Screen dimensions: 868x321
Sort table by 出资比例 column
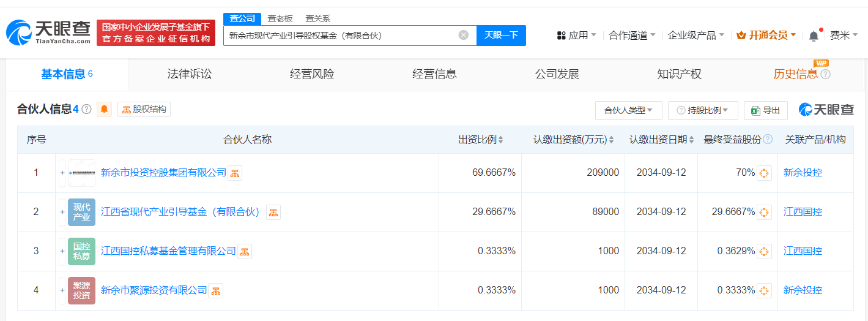point(481,140)
